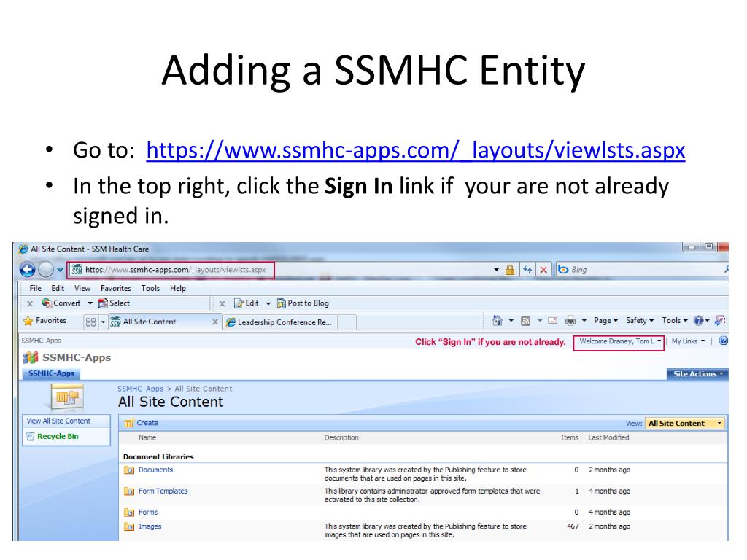This screenshot has height=560, width=747.
Task: Select the SSMHC-Apps navigation tab
Action: [52, 373]
